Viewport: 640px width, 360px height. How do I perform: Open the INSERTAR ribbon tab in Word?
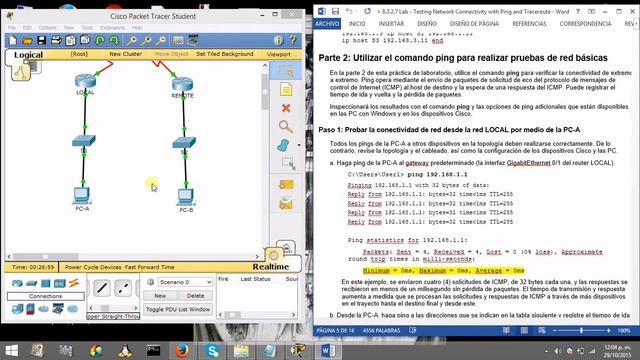click(391, 24)
